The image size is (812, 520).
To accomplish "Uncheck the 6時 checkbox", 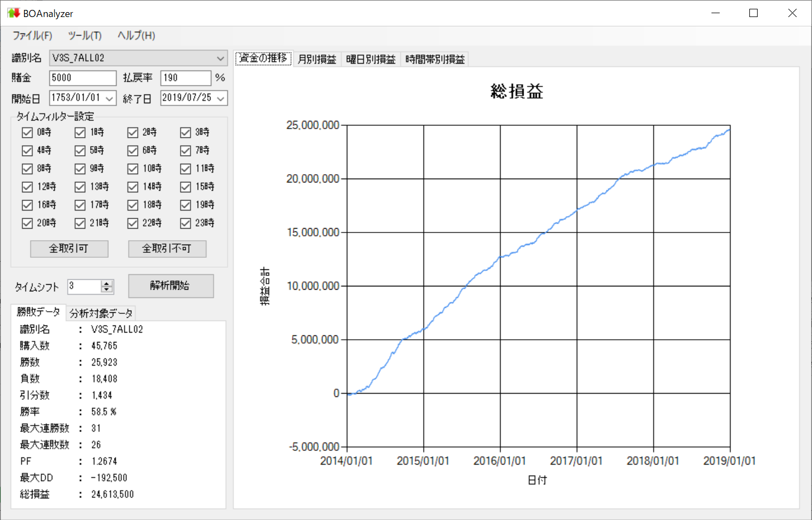I will click(x=133, y=151).
